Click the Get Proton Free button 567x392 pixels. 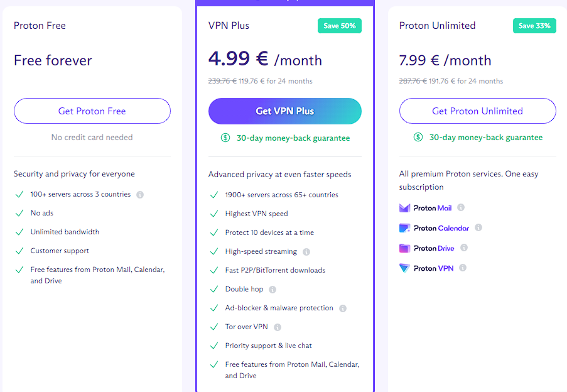click(92, 111)
